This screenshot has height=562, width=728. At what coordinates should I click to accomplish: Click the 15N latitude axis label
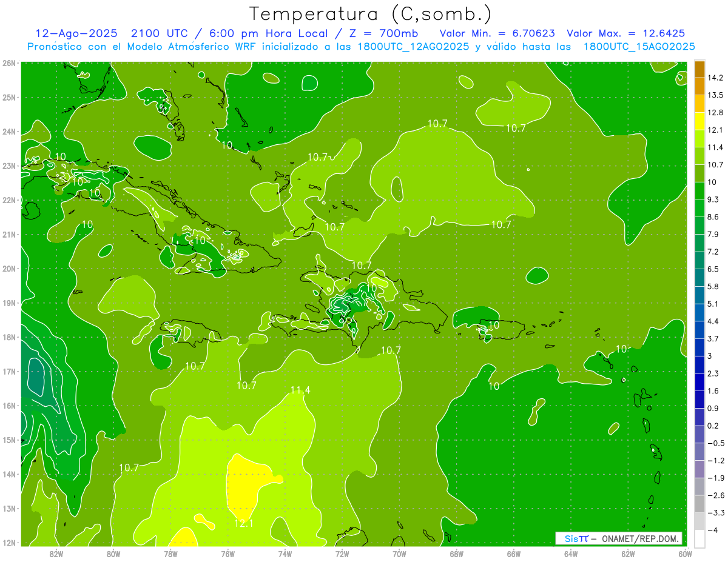click(x=9, y=440)
